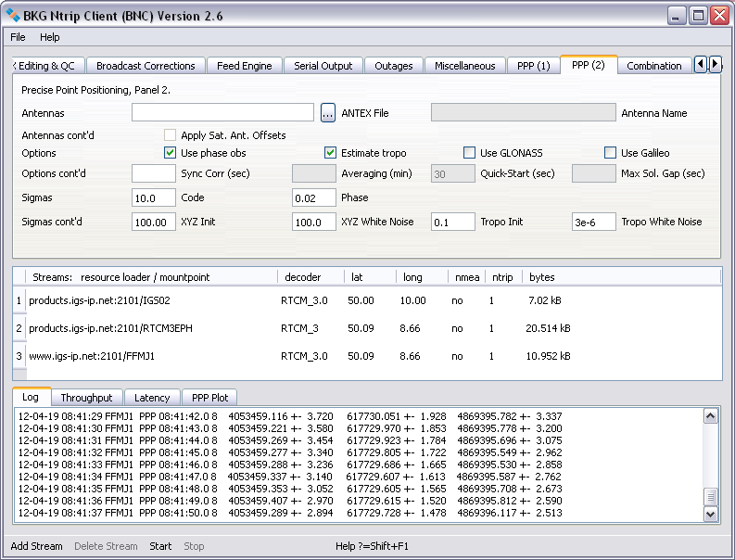Click the BNC application icon in title bar

coord(13,16)
